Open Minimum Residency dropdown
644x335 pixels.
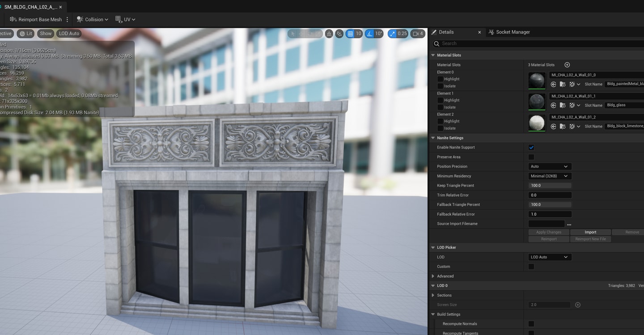550,176
